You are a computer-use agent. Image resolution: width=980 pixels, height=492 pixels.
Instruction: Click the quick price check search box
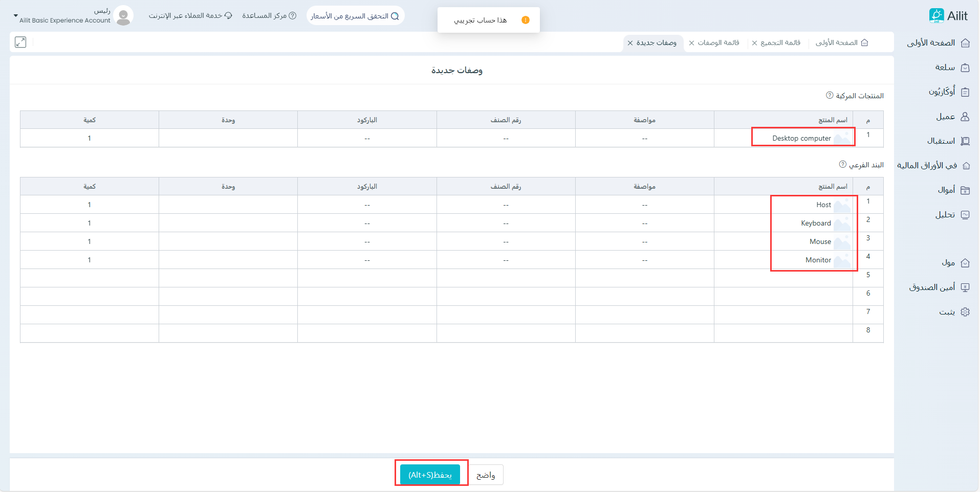(355, 16)
